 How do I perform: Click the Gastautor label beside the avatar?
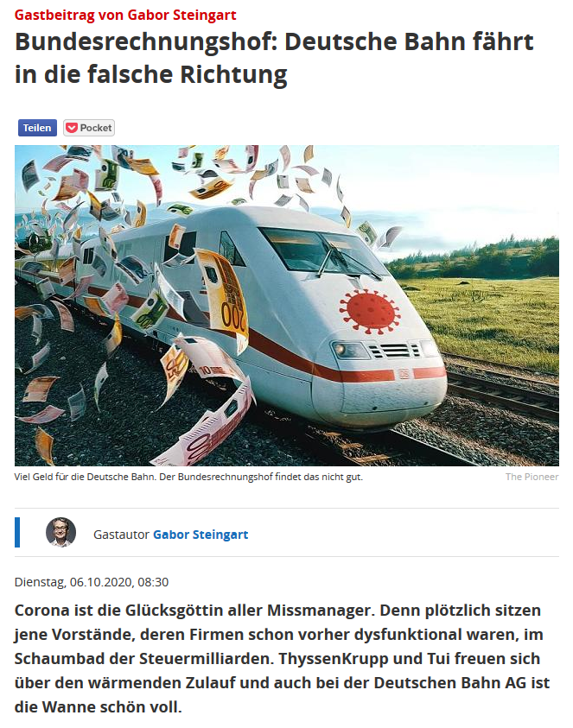tap(121, 535)
